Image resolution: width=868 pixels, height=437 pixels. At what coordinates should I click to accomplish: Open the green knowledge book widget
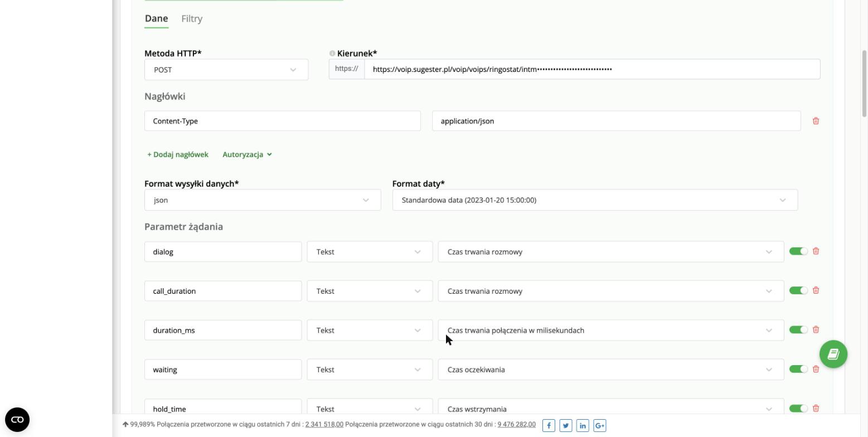(833, 354)
